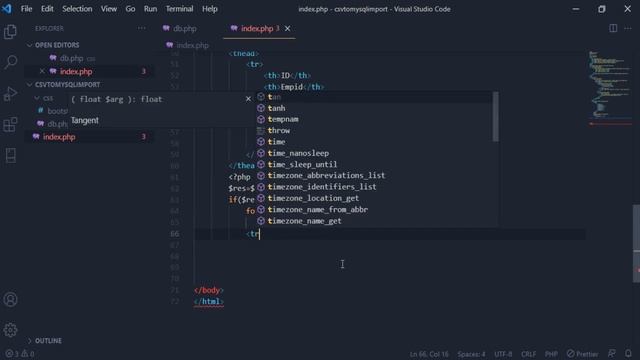Click Prettier status bar item
Screen dimensions: 640x360
(582, 353)
